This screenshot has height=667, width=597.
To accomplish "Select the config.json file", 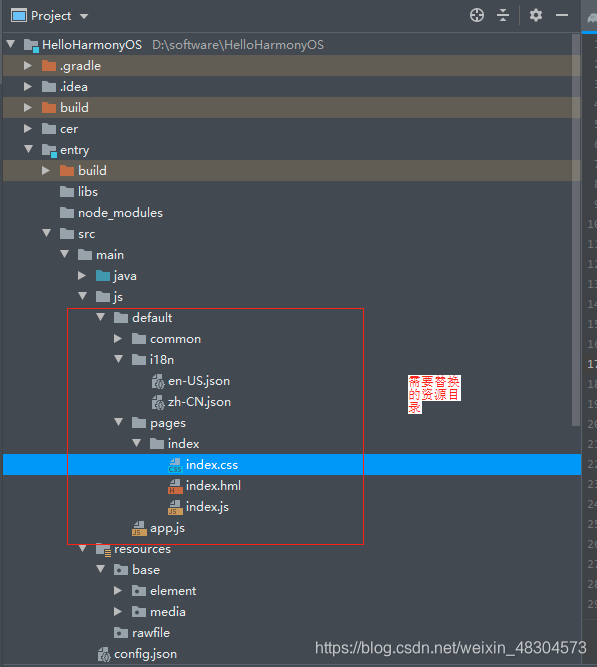I will click(x=146, y=654).
